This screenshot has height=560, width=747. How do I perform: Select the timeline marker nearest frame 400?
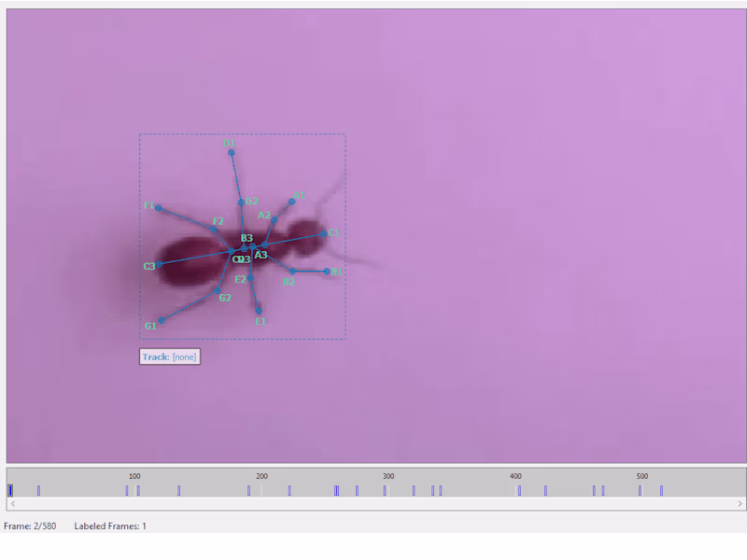pos(519,491)
